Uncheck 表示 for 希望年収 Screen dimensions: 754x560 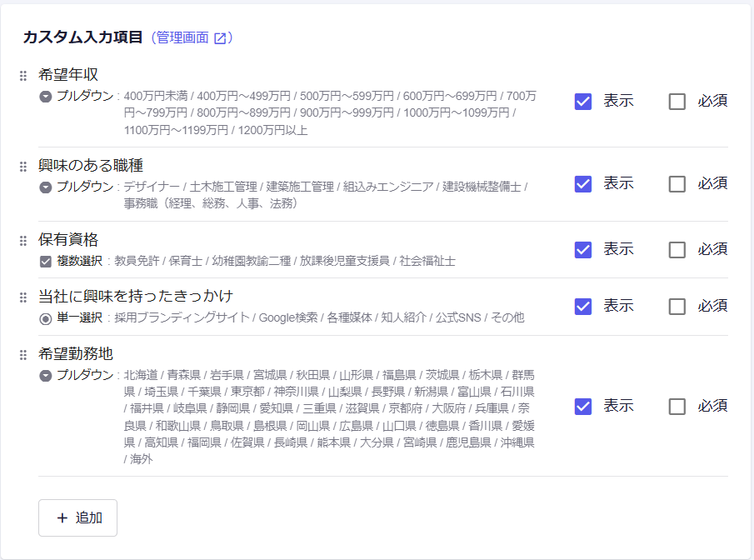click(x=583, y=102)
